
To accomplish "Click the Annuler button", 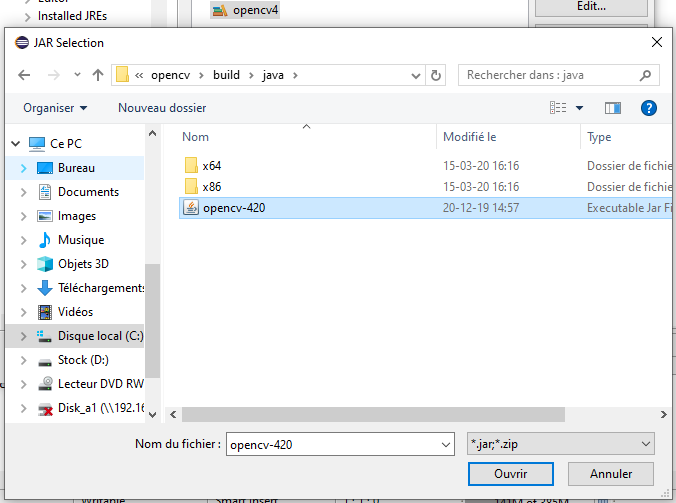I will 610,474.
